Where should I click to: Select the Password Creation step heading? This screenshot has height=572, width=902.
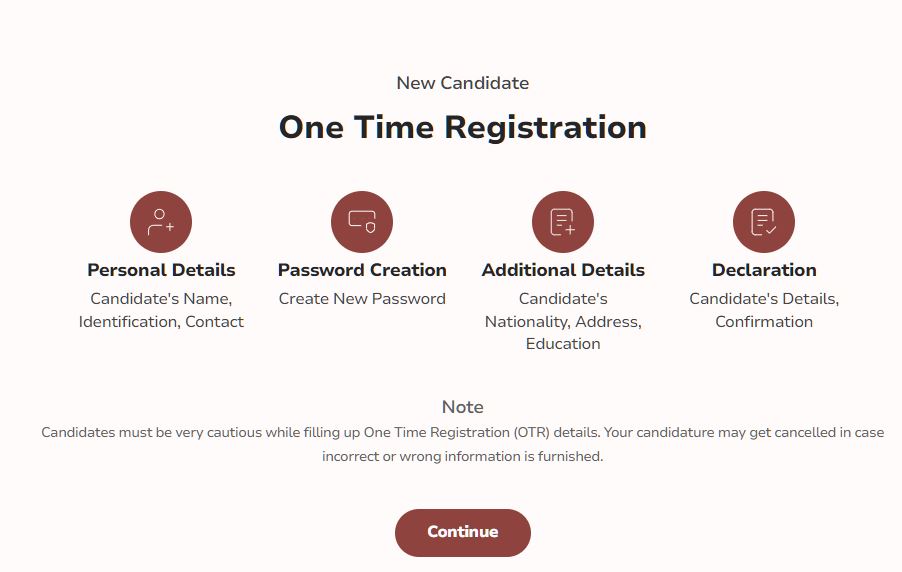click(362, 270)
